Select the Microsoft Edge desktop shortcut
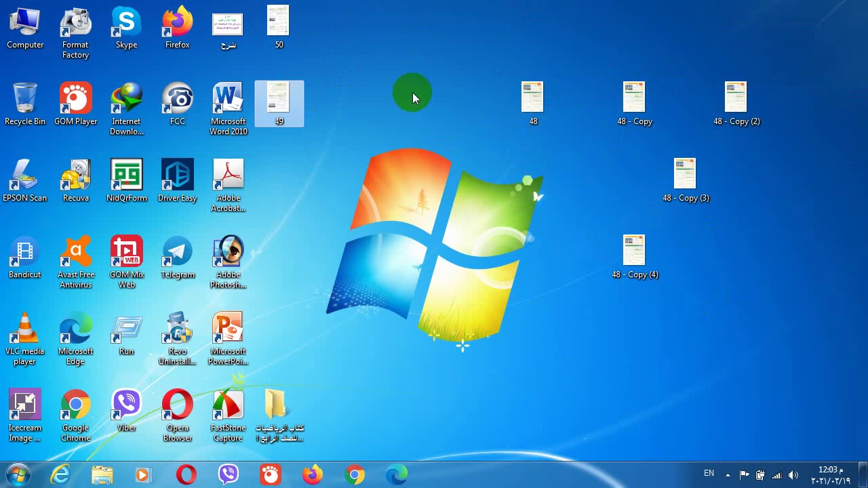868x488 pixels. click(75, 339)
